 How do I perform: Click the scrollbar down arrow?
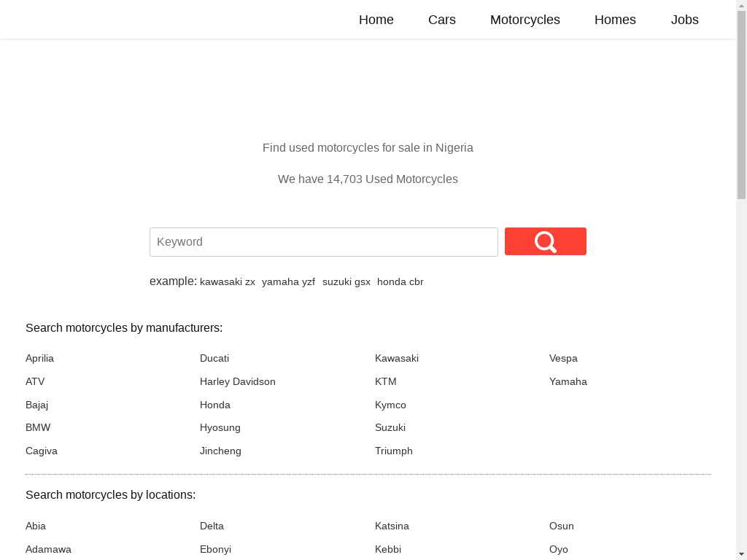pos(741,555)
